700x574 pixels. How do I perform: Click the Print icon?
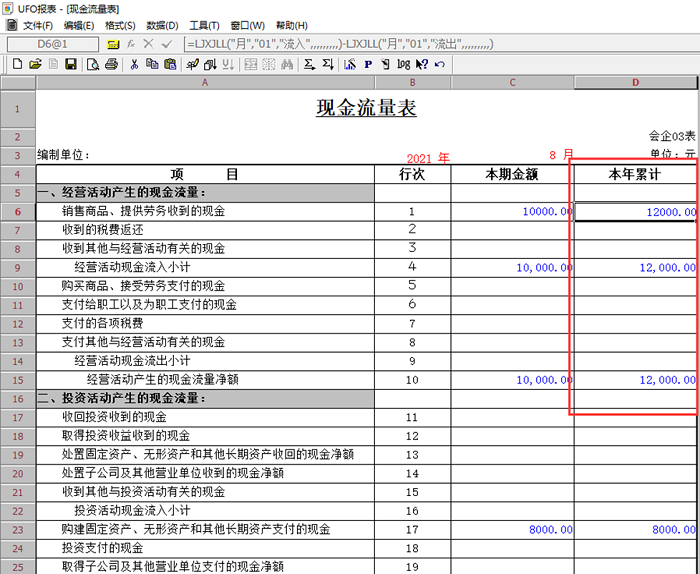(111, 64)
